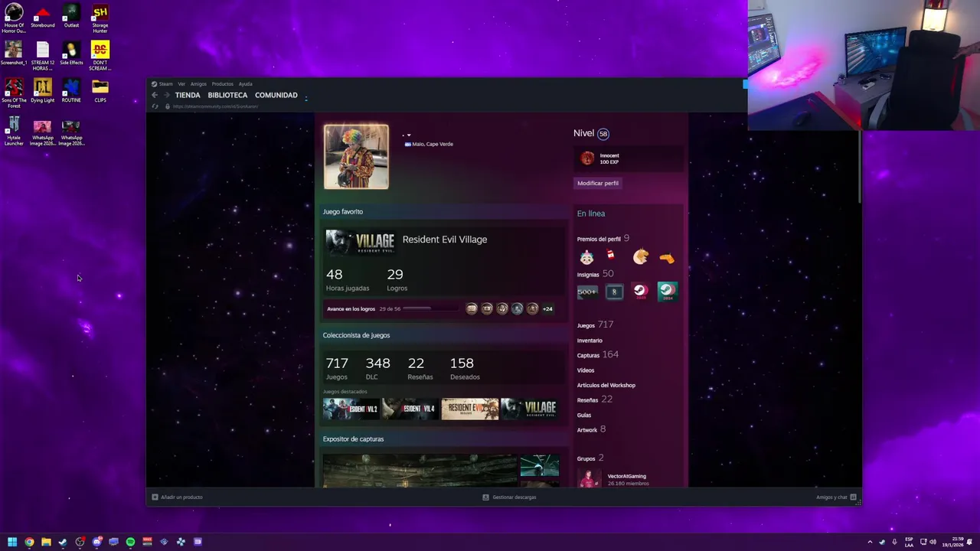Open the Inventario link
This screenshot has width=980, height=551.
click(590, 341)
